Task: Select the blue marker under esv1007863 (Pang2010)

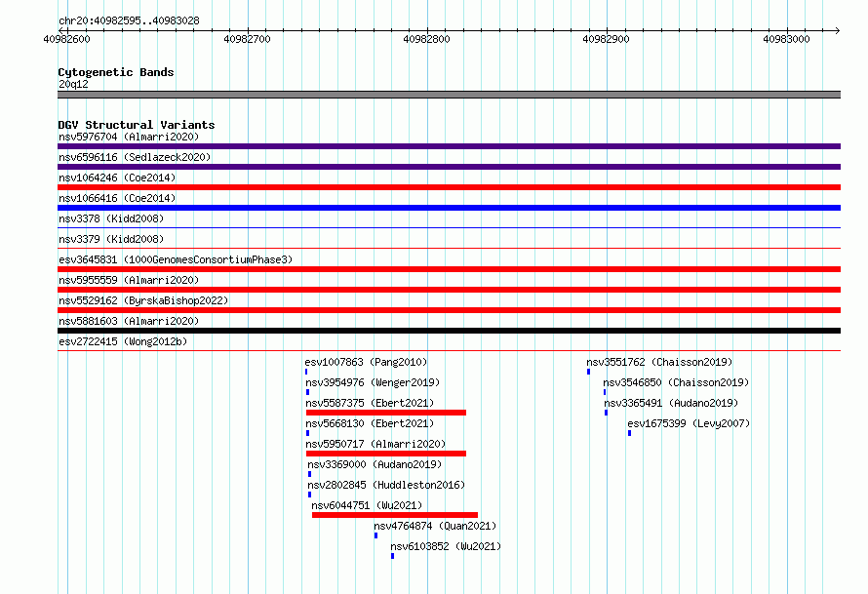Action: 306,372
